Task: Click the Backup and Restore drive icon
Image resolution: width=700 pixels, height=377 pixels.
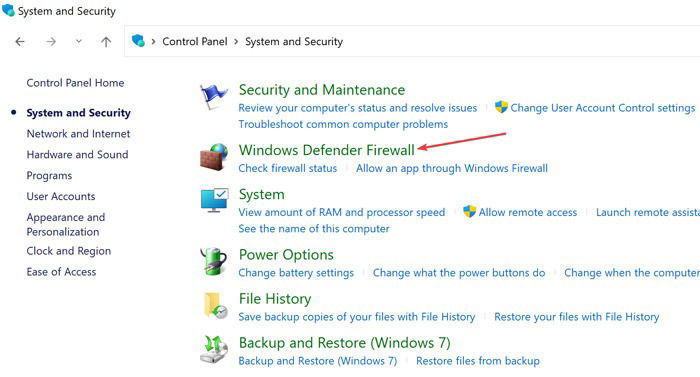Action: pos(213,349)
